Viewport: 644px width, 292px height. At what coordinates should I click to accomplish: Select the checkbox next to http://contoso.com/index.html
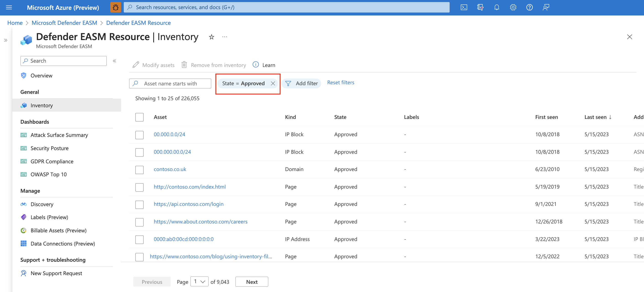tap(140, 187)
